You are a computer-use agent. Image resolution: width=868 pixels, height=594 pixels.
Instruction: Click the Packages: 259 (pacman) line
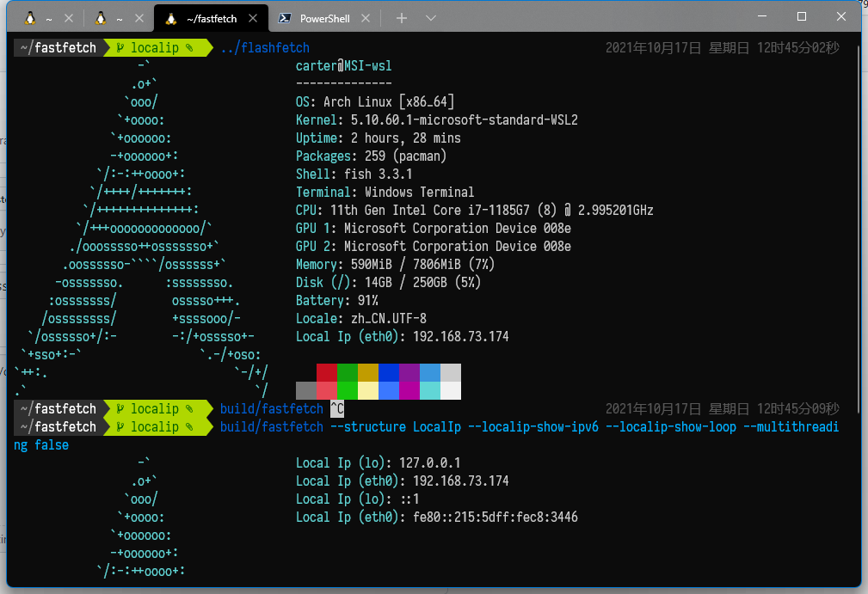coord(372,156)
